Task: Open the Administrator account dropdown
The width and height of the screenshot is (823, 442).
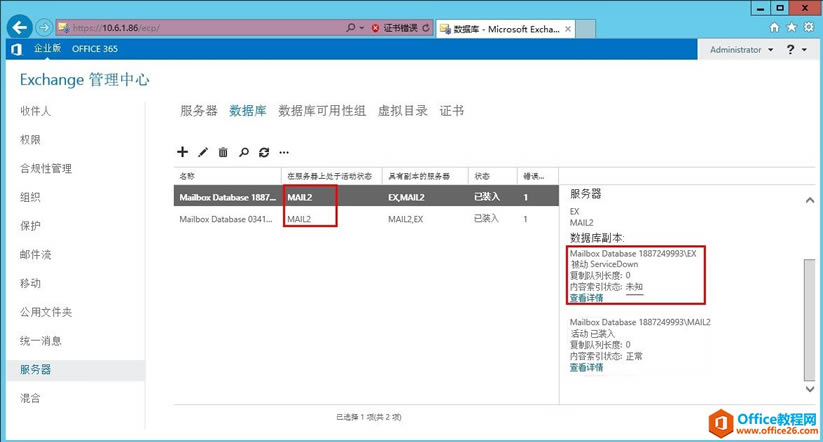Action: pos(742,50)
